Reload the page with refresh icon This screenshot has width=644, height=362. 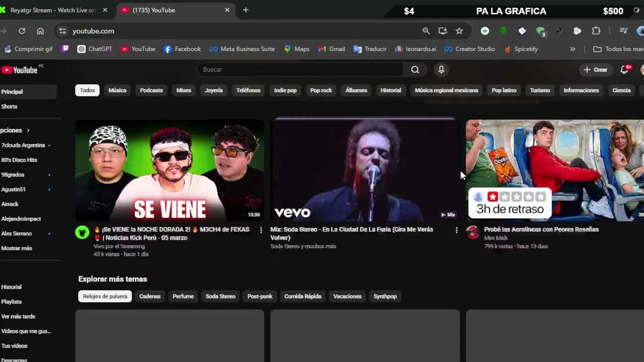[x=22, y=31]
